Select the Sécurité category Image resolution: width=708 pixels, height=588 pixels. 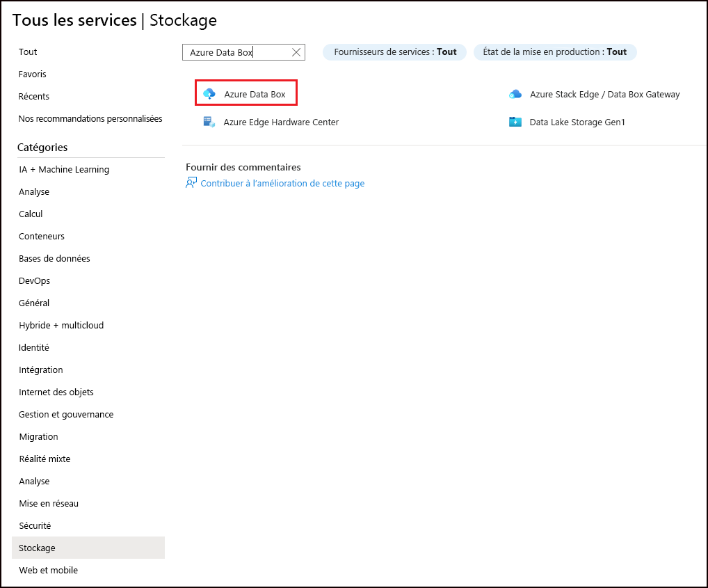(x=35, y=525)
